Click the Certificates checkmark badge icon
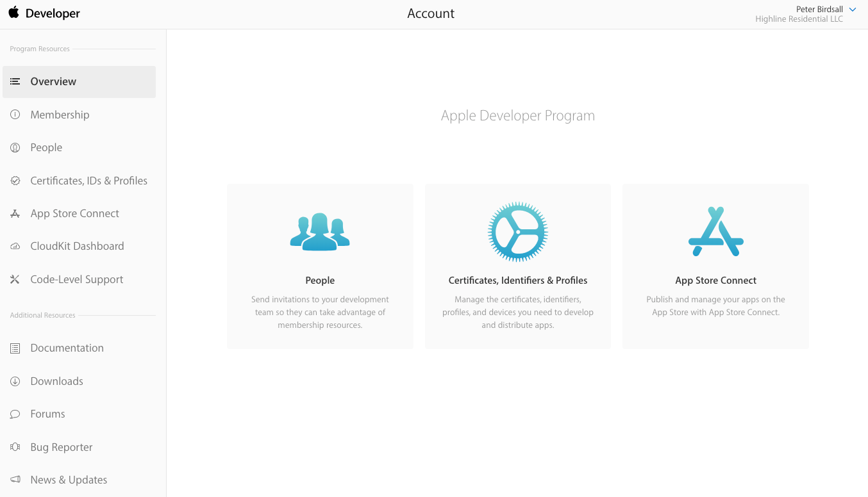The width and height of the screenshot is (868, 497). tap(15, 181)
